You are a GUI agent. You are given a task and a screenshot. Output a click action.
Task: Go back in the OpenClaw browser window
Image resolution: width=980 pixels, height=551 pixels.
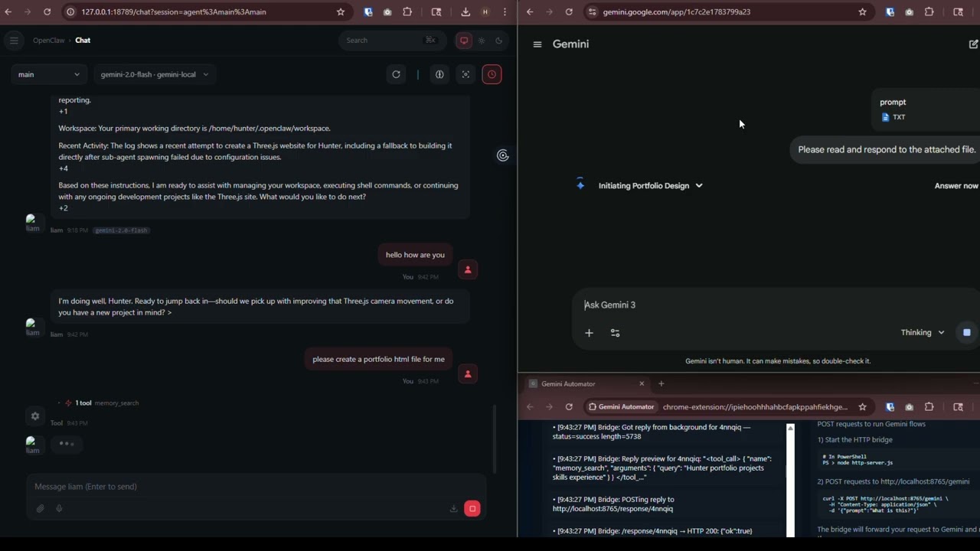point(8,11)
